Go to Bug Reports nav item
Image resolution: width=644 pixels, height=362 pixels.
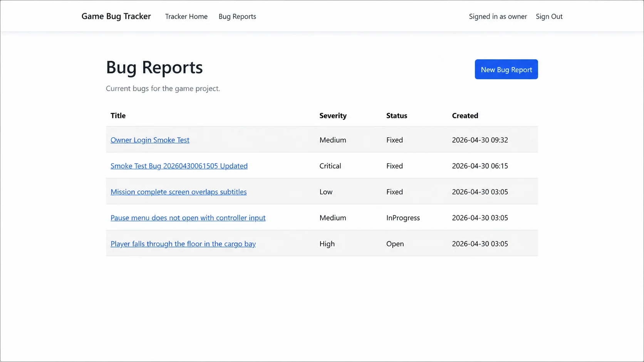pyautogui.click(x=237, y=16)
